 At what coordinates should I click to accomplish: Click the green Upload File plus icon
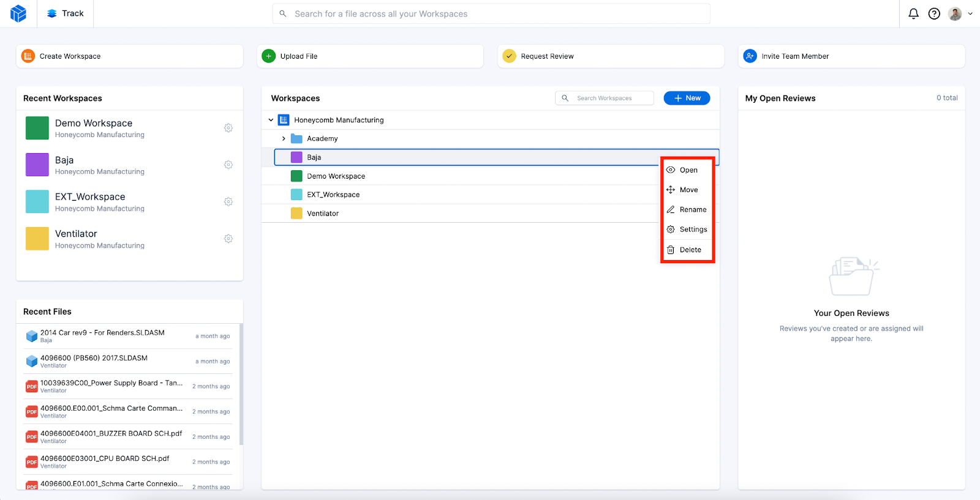(269, 56)
